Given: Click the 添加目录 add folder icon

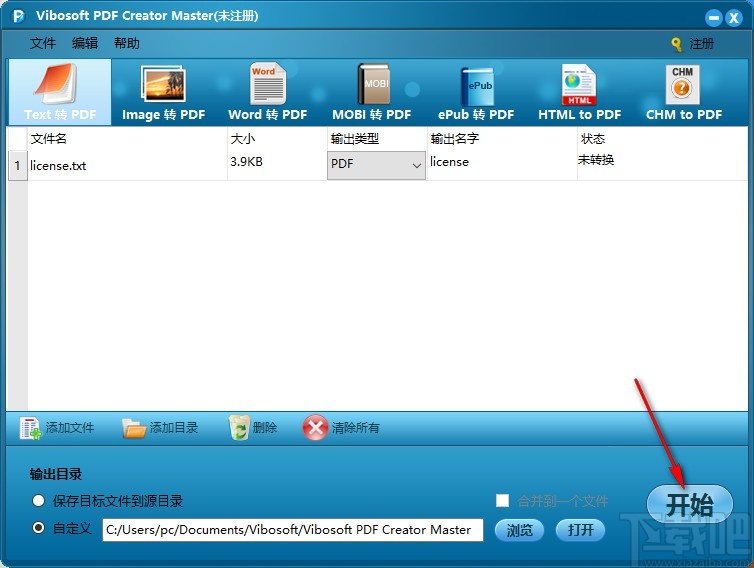Looking at the screenshot, I should pyautogui.click(x=134, y=428).
